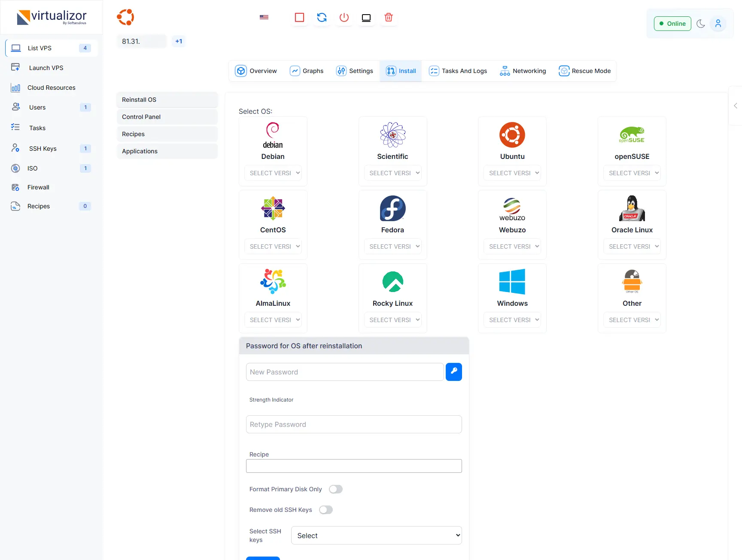Open the user profile icon
Screen dimensions: 742x560
[x=718, y=24]
